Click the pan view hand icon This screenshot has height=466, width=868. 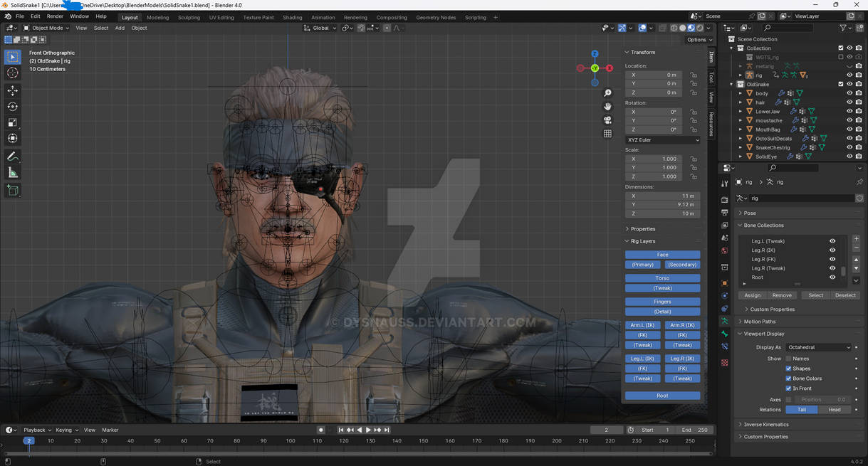607,107
